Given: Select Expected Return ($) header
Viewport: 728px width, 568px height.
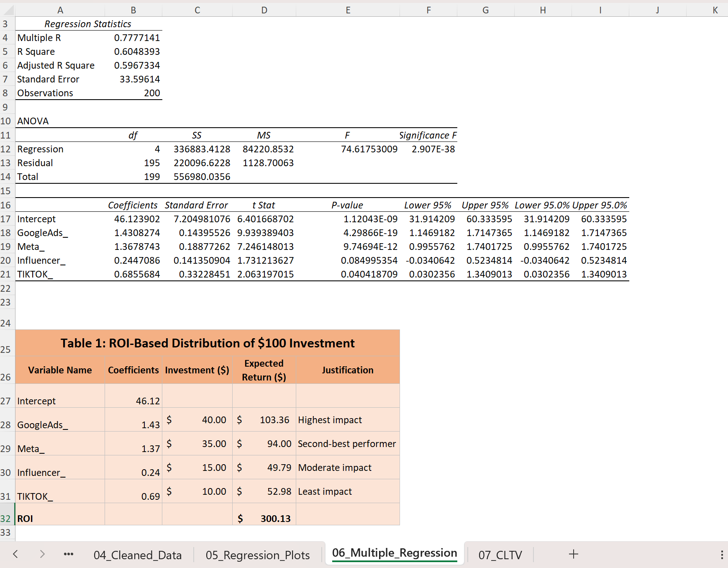Looking at the screenshot, I should coord(264,370).
